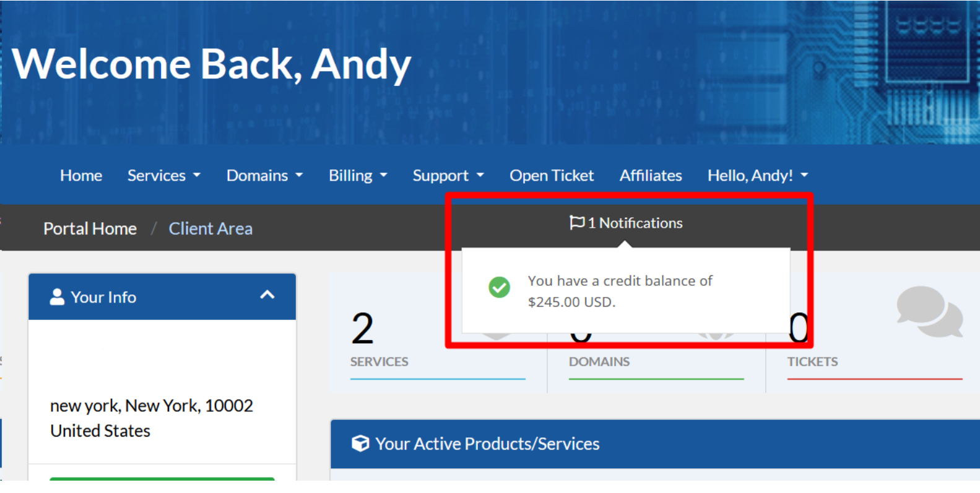Screen dimensions: 980x493
Task: Expand the Support dropdown menu
Action: tap(448, 176)
